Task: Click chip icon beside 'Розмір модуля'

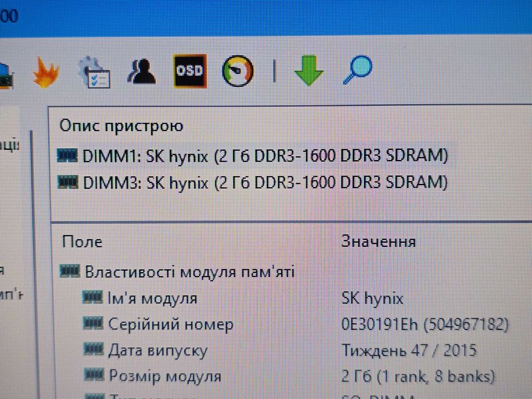Action: [94, 375]
